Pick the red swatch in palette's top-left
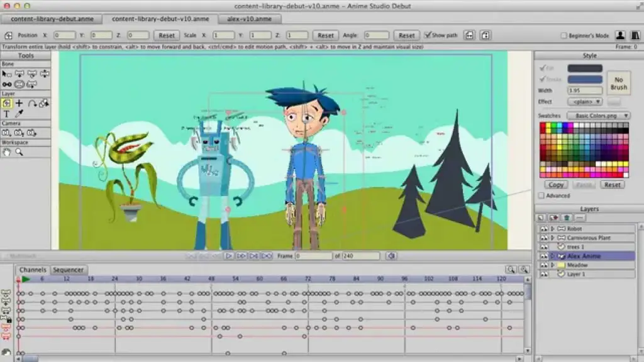This screenshot has height=362, width=644. (x=543, y=126)
